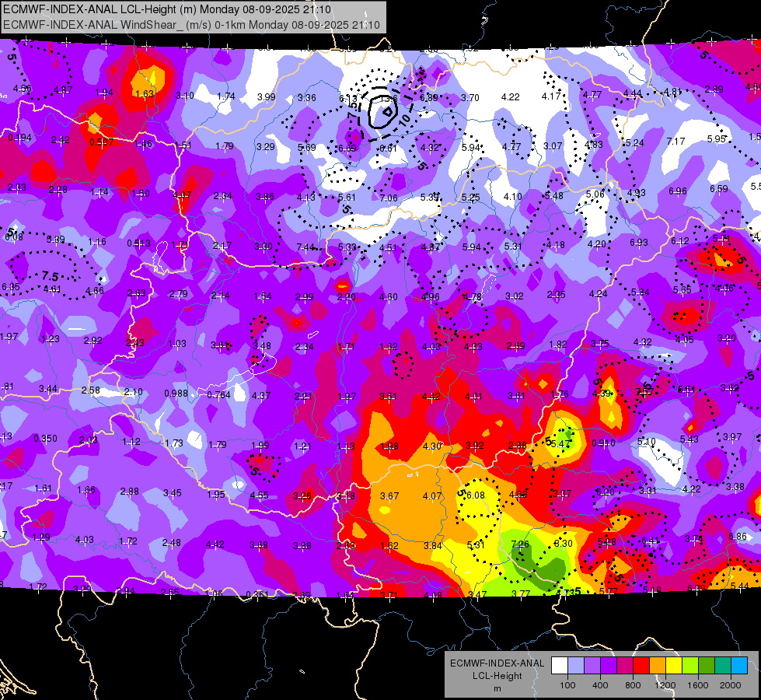The height and width of the screenshot is (700, 761).
Task: Click the wind shear value 5.47
Action: pos(560,444)
